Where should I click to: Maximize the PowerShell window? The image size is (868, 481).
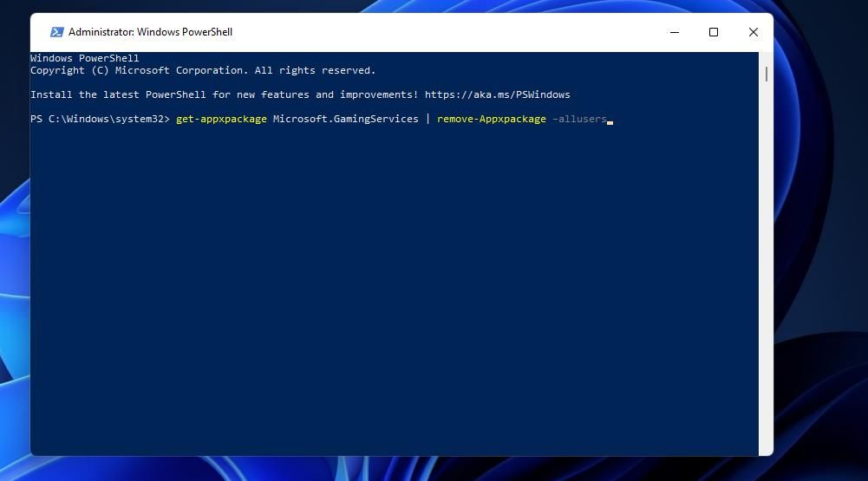point(714,32)
